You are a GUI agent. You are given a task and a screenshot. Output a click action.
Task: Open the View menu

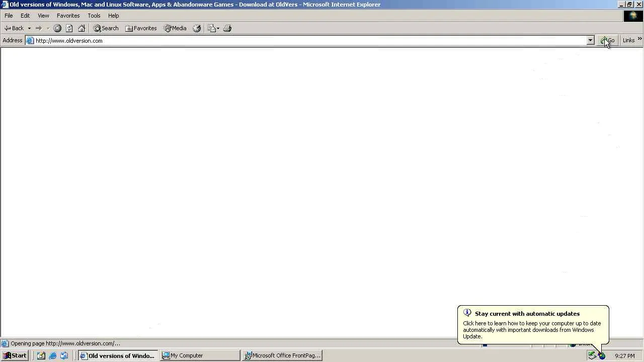[43, 16]
